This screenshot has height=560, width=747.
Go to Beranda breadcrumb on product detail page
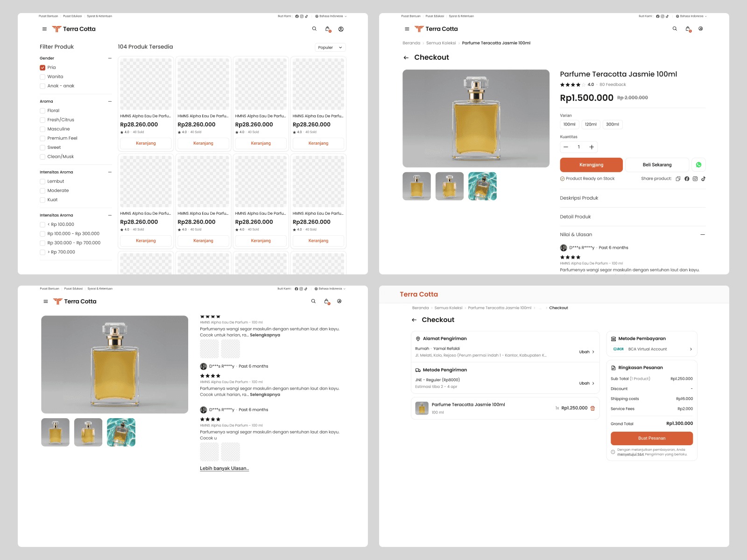[x=411, y=43]
